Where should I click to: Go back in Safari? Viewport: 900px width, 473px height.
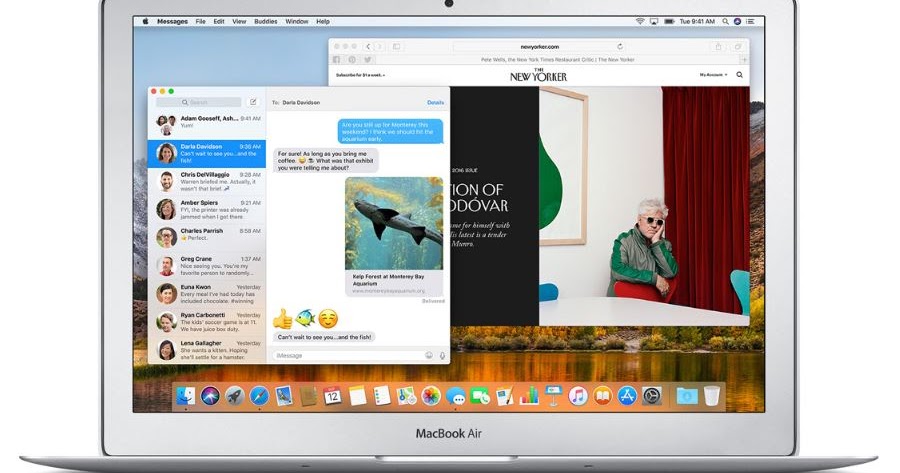click(368, 46)
